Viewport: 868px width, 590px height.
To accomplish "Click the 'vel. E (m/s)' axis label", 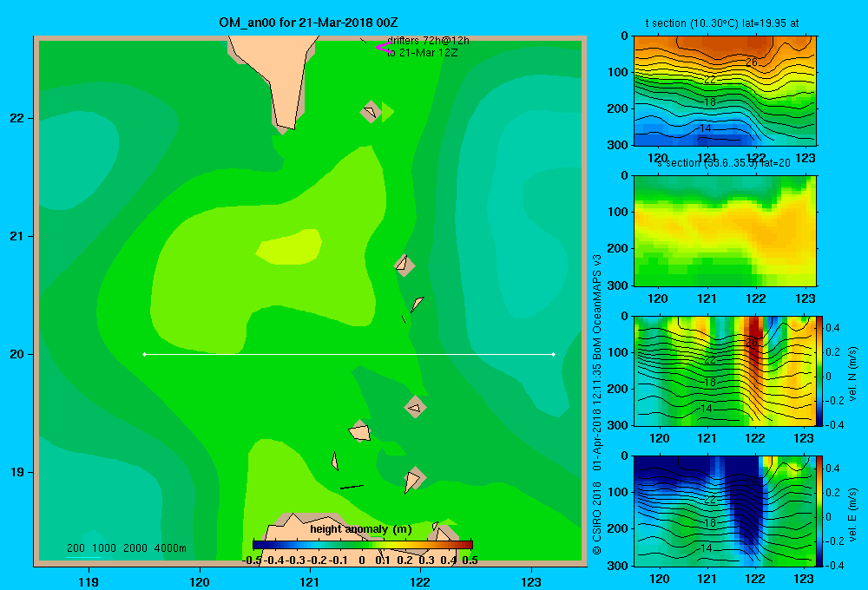I will point(853,515).
